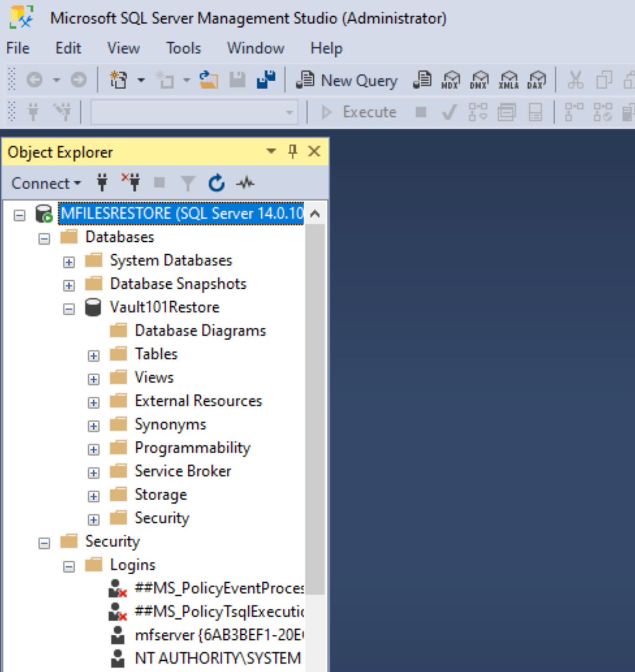Select the ##MS_PolicyEventProcessing login

coord(219,588)
